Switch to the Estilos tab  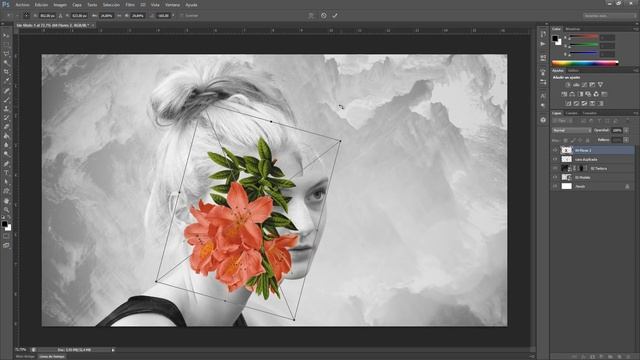573,70
